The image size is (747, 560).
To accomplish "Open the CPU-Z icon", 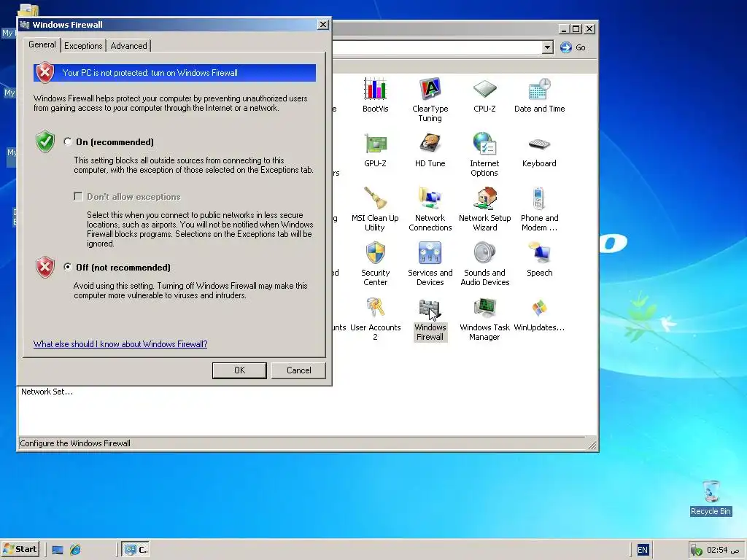I will tap(484, 96).
